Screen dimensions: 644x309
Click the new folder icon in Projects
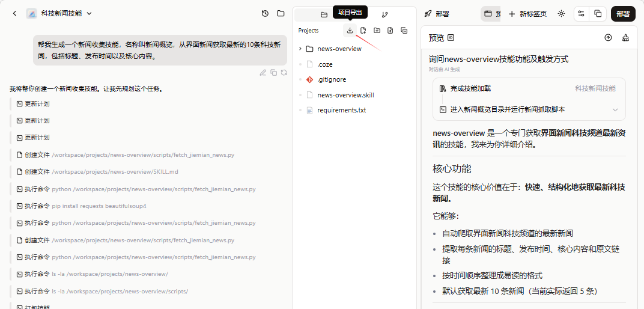377,31
